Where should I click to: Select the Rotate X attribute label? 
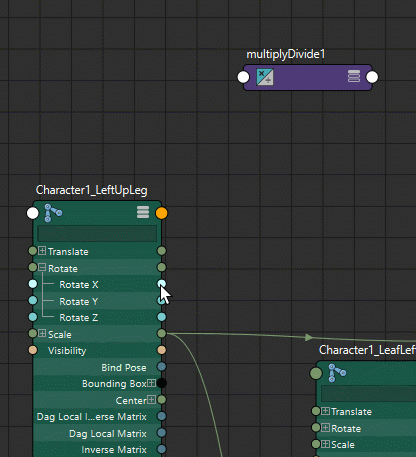pyautogui.click(x=79, y=285)
